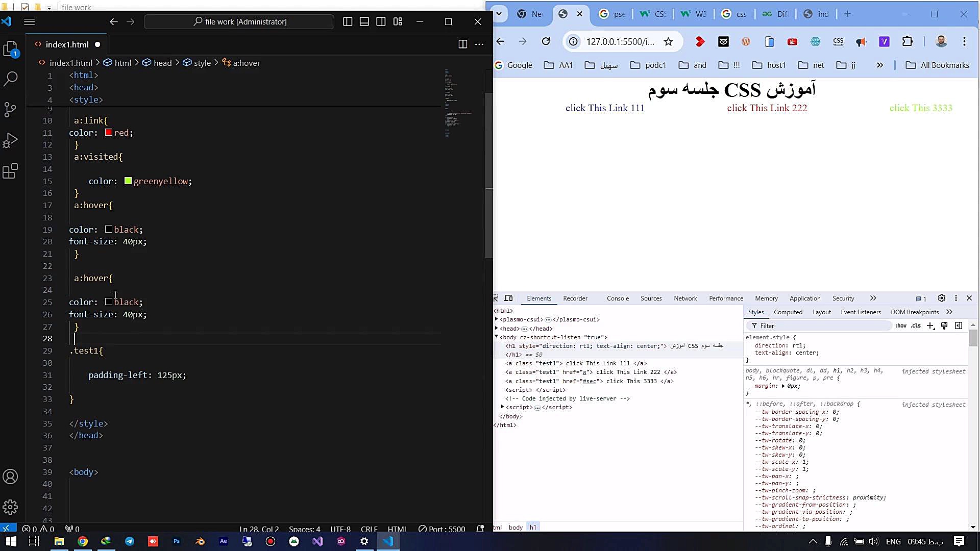Open editor More Actions menu
Image resolution: width=980 pixels, height=551 pixels.
(x=479, y=44)
